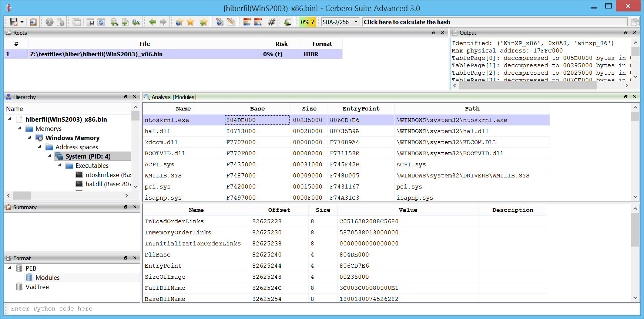644x319 pixels.
Task: Select the SizeOfImage field row
Action: [345, 277]
